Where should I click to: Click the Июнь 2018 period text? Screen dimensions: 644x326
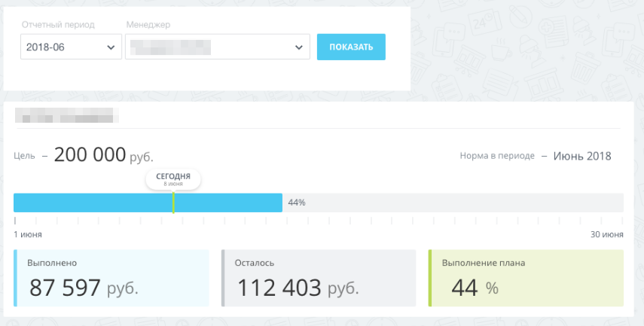coord(582,156)
